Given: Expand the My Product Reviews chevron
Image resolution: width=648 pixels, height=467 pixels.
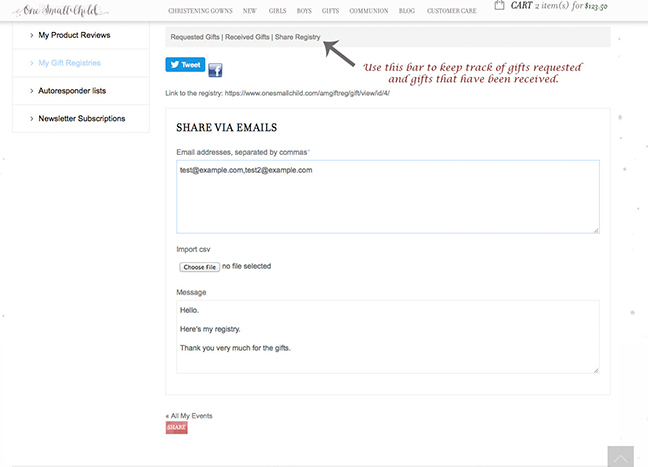Looking at the screenshot, I should pos(31,35).
